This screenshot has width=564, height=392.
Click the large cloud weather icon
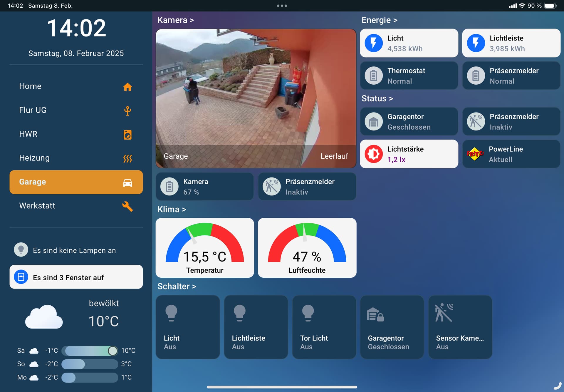[x=44, y=316]
